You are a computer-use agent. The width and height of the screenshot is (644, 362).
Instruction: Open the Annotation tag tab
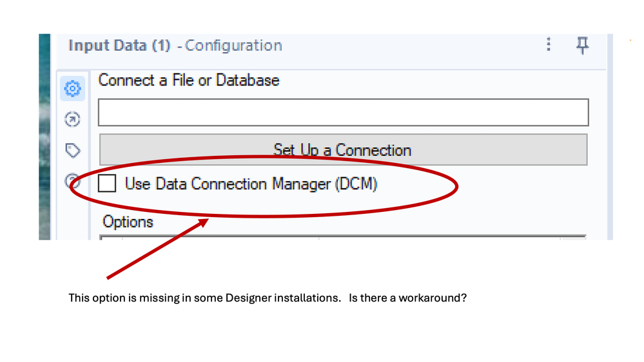[73, 151]
